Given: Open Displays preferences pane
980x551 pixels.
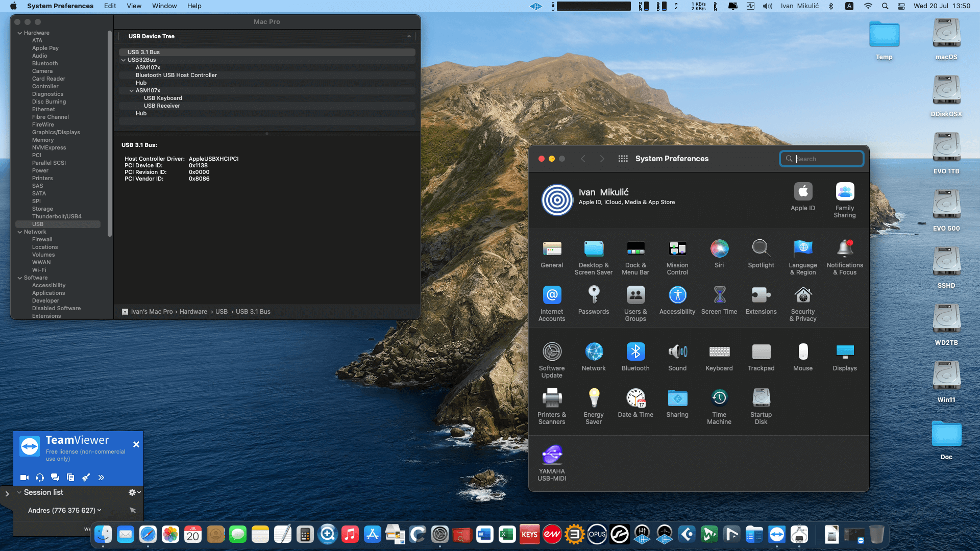Looking at the screenshot, I should [x=845, y=357].
